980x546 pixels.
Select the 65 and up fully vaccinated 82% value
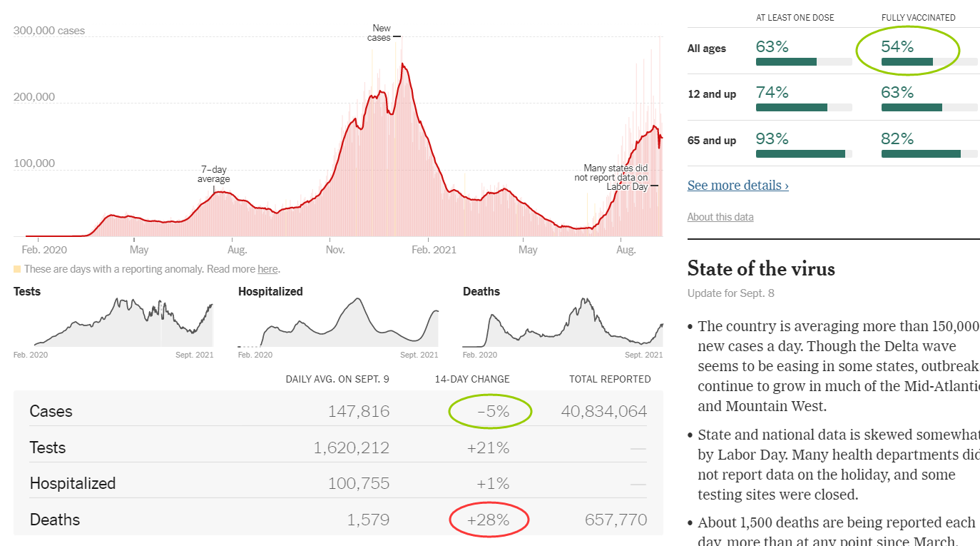coord(898,138)
